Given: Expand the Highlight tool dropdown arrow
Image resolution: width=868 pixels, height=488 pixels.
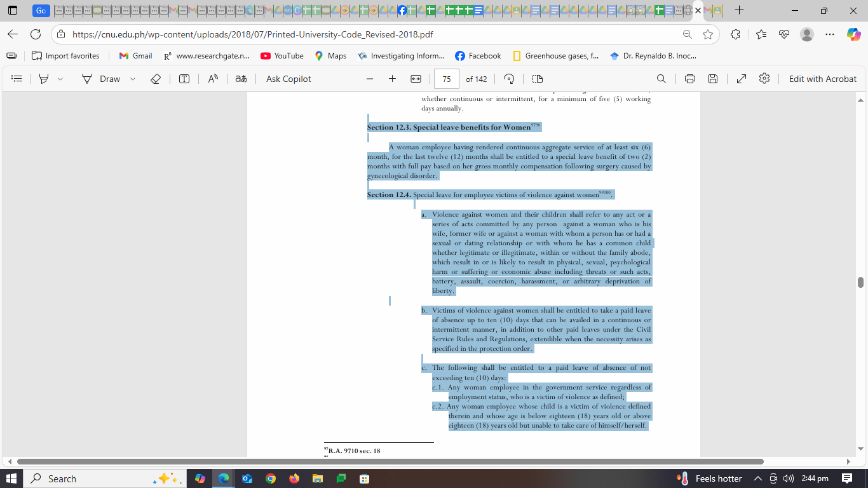Looking at the screenshot, I should [x=60, y=79].
